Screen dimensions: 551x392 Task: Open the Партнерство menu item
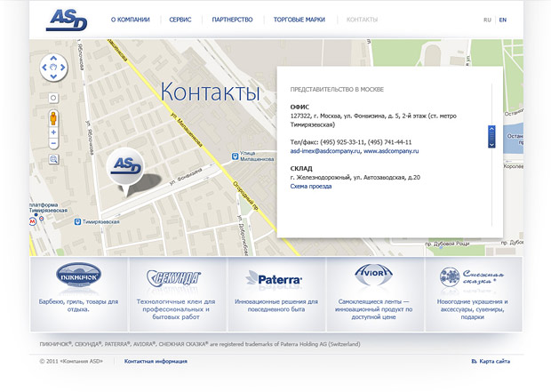point(232,20)
